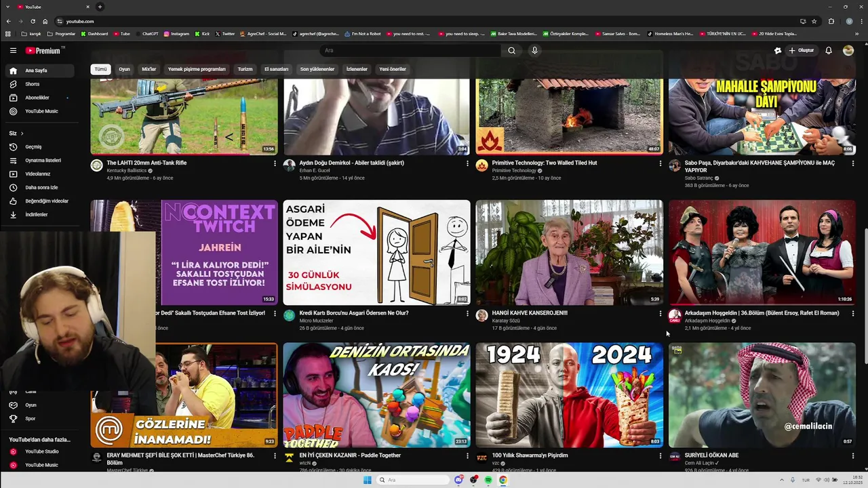Open options menu for LAHTI Anti-Tank Rifle video
The height and width of the screenshot is (488, 868).
(275, 163)
